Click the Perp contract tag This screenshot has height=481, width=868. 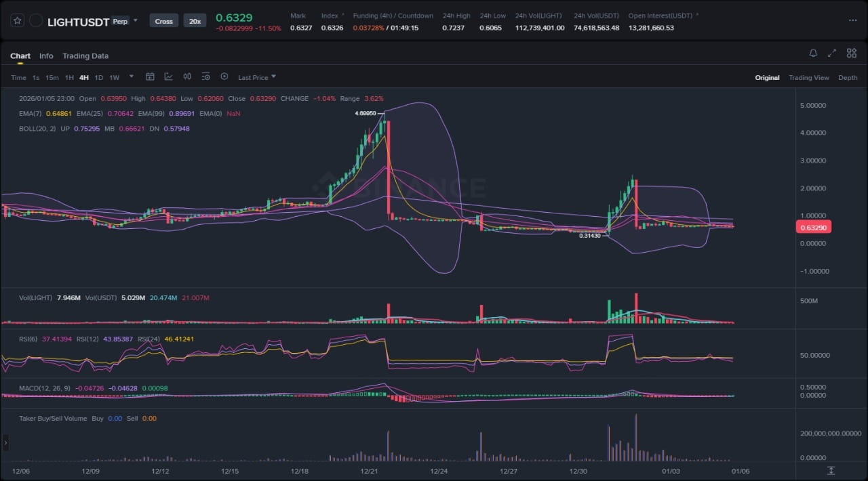point(121,21)
